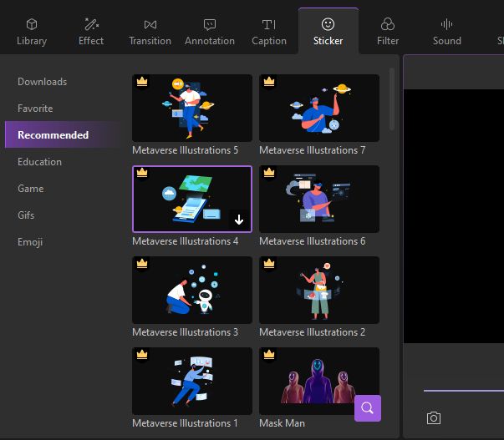Choose Metaverse Illustrations 2 thumbnail
Image resolution: width=504 pixels, height=440 pixels.
pos(319,290)
